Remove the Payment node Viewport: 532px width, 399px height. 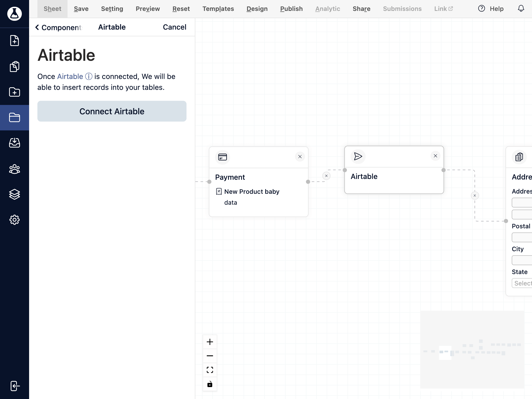click(x=300, y=157)
